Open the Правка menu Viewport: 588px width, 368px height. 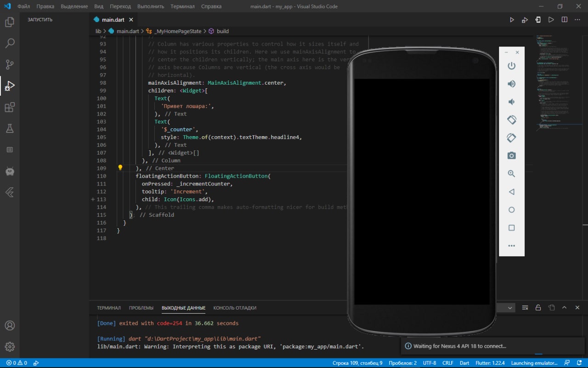point(45,6)
